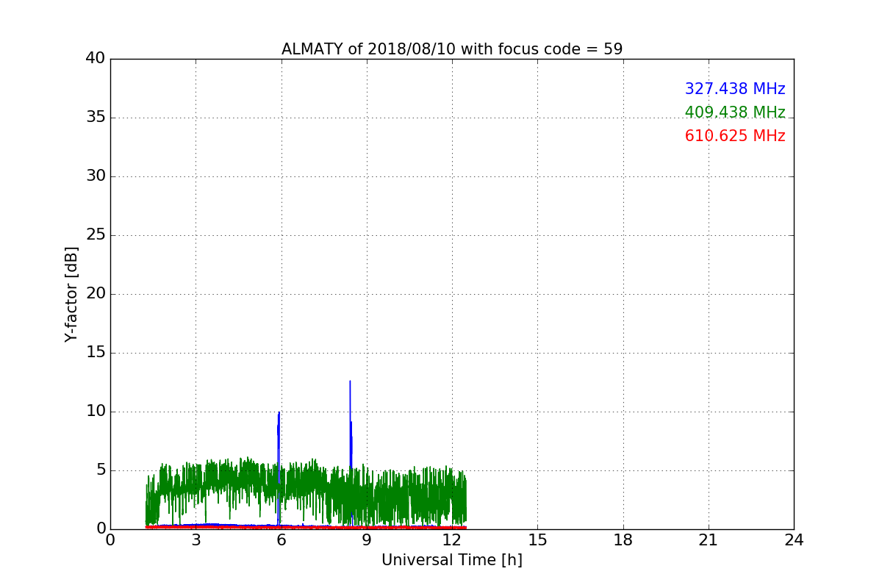Click the y-axis tick label 40
The width and height of the screenshot is (882, 588).
pos(96,59)
